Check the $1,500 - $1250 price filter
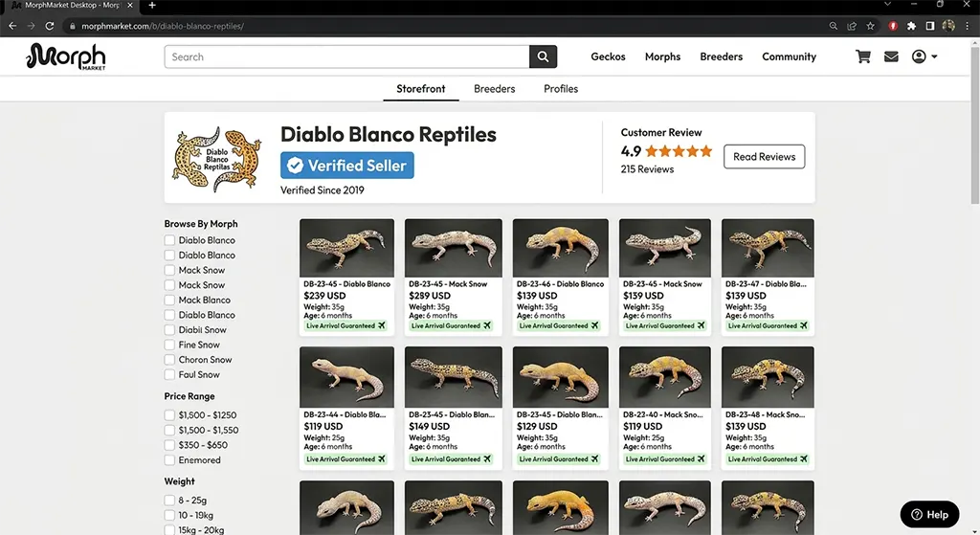 pyautogui.click(x=169, y=415)
